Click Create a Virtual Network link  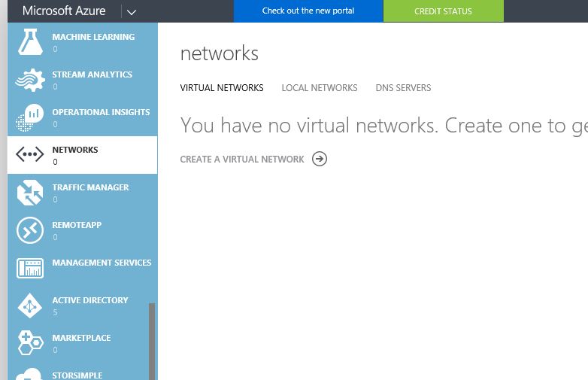tap(242, 160)
